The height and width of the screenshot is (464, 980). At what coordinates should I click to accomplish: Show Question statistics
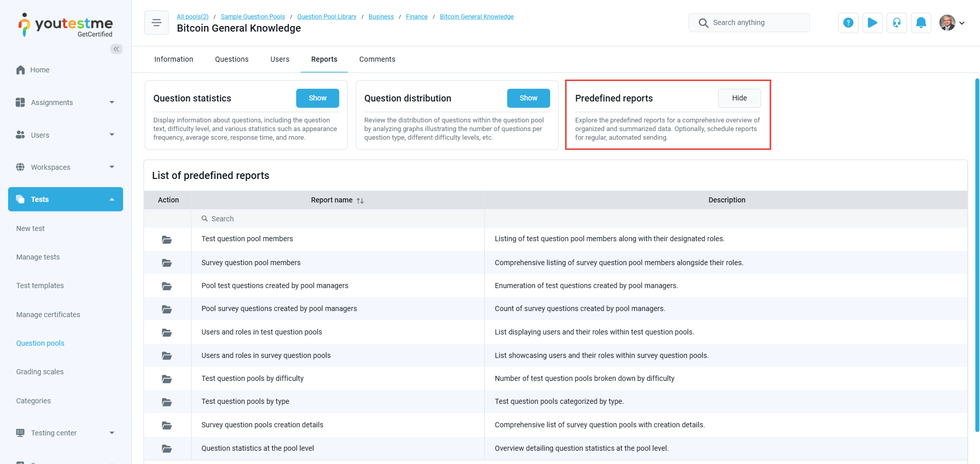tap(317, 98)
